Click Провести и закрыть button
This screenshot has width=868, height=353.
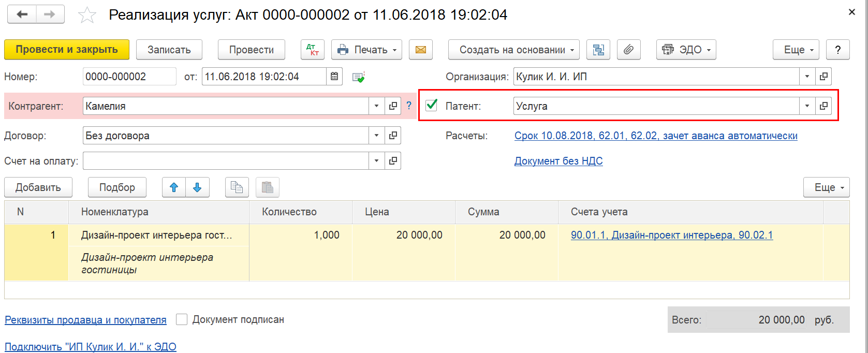(67, 50)
